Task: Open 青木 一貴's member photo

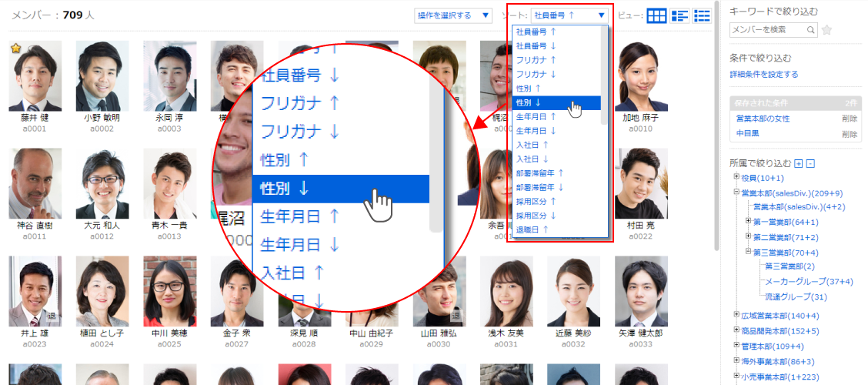Action: (170, 183)
